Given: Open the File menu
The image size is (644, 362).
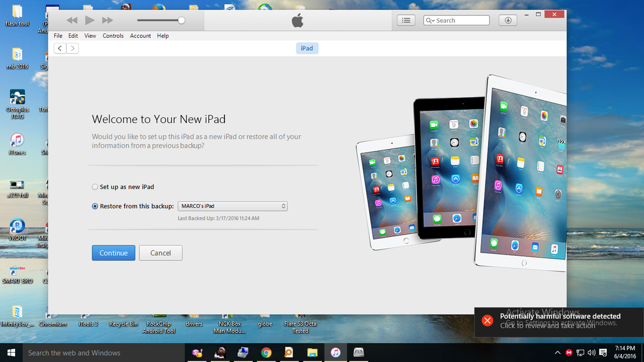Looking at the screenshot, I should click(x=58, y=36).
